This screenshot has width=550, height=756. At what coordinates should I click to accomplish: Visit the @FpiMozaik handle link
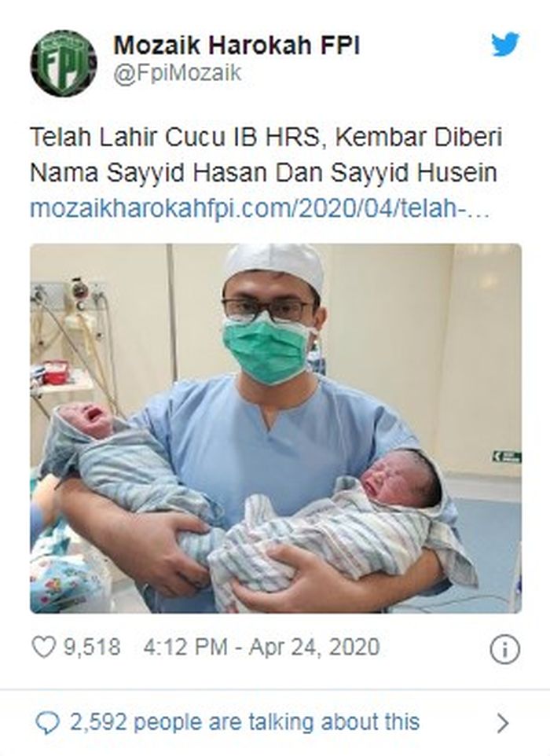[x=178, y=73]
